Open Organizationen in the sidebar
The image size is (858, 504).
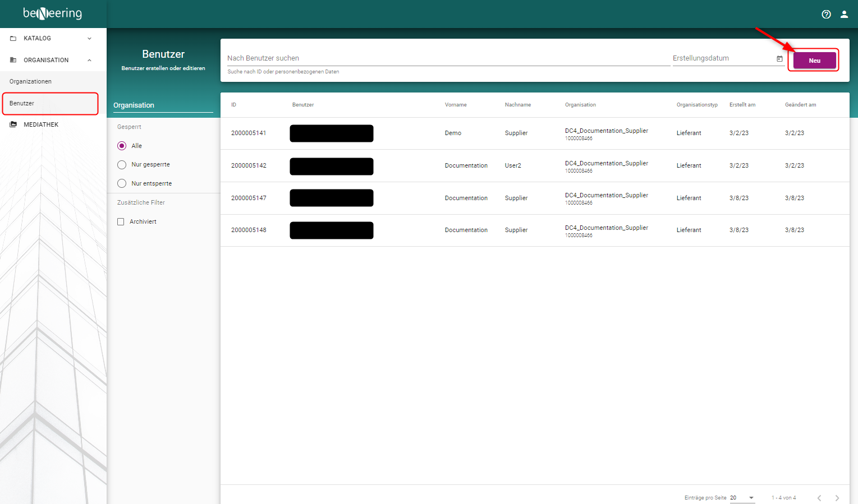31,82
